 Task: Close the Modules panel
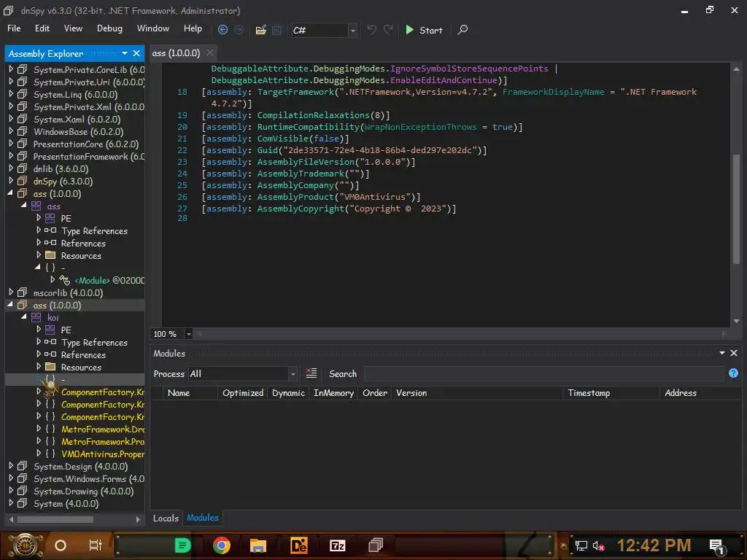734,353
